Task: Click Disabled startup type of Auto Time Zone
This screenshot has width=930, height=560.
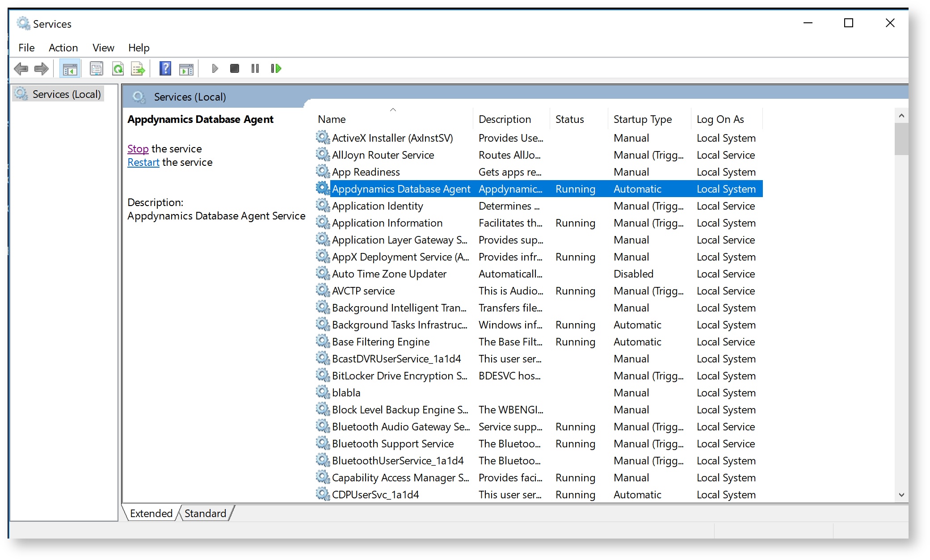Action: [633, 274]
